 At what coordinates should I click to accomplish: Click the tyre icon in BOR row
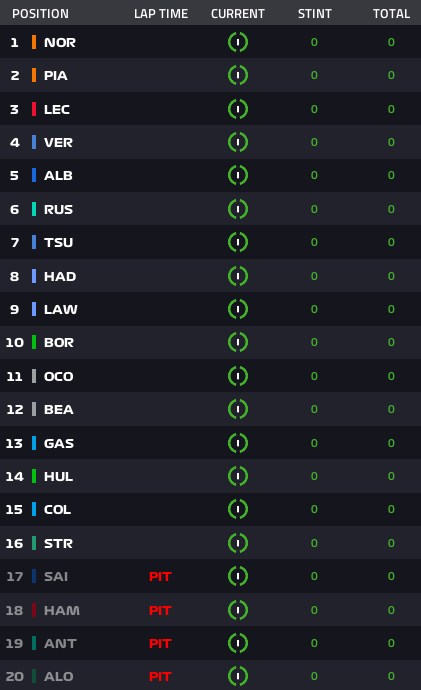point(238,342)
